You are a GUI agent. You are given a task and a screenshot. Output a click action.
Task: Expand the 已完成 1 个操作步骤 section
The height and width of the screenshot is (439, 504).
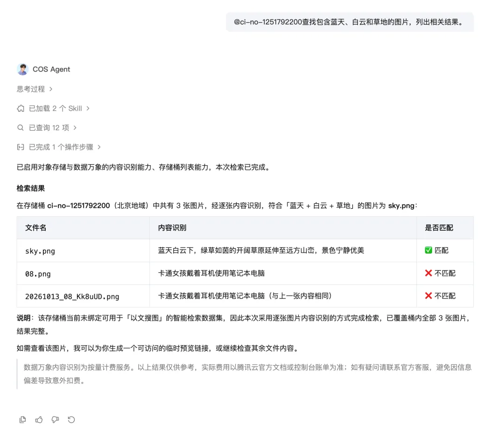(x=59, y=147)
